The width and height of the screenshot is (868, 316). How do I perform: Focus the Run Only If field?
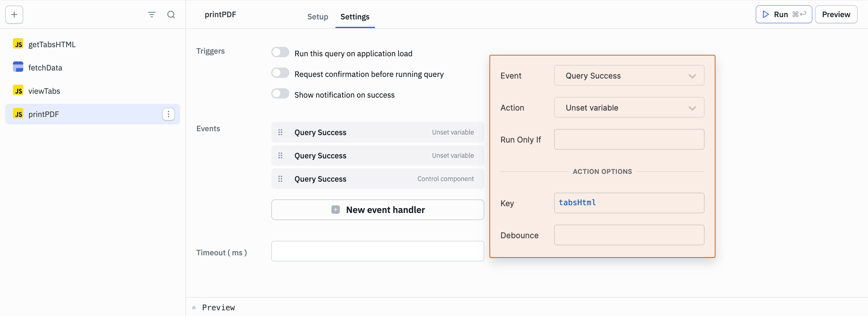pyautogui.click(x=629, y=139)
